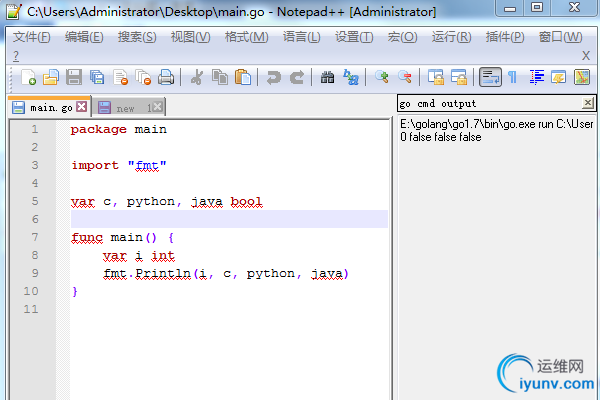Click the user-defined language icon
The height and width of the screenshot is (400, 600).
pyautogui.click(x=559, y=77)
